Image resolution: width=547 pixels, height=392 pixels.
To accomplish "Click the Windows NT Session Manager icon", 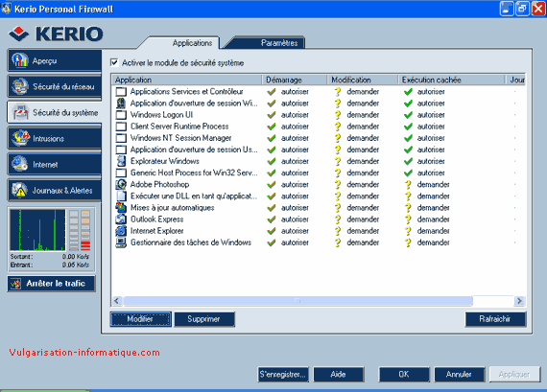I will coord(121,138).
